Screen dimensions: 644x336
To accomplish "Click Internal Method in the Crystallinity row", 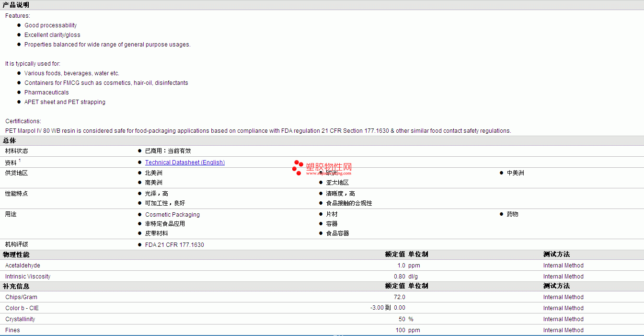I will (563, 319).
